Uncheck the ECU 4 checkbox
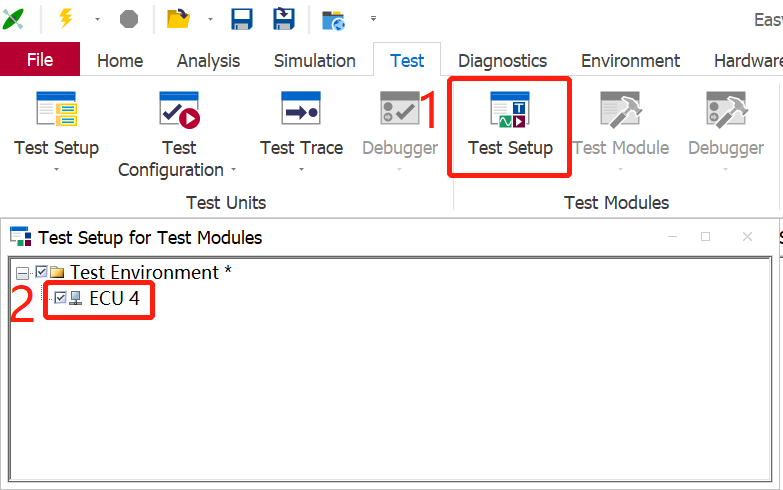The image size is (783, 490). (x=61, y=298)
